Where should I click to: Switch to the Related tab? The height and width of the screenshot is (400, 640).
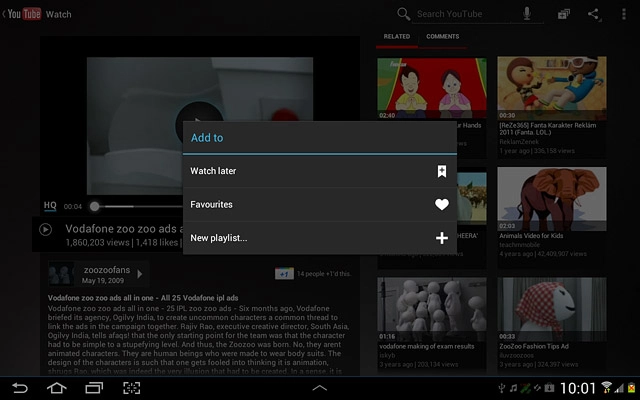pyautogui.click(x=397, y=37)
